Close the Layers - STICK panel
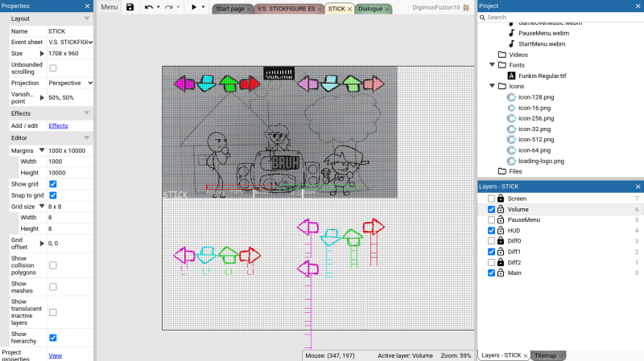This screenshot has width=644, height=361. pyautogui.click(x=638, y=187)
